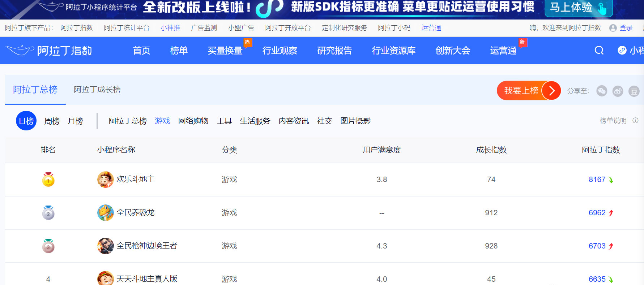Screen dimensions: 644x285
Task: Open 运营通 link in top product bar
Action: pyautogui.click(x=431, y=28)
